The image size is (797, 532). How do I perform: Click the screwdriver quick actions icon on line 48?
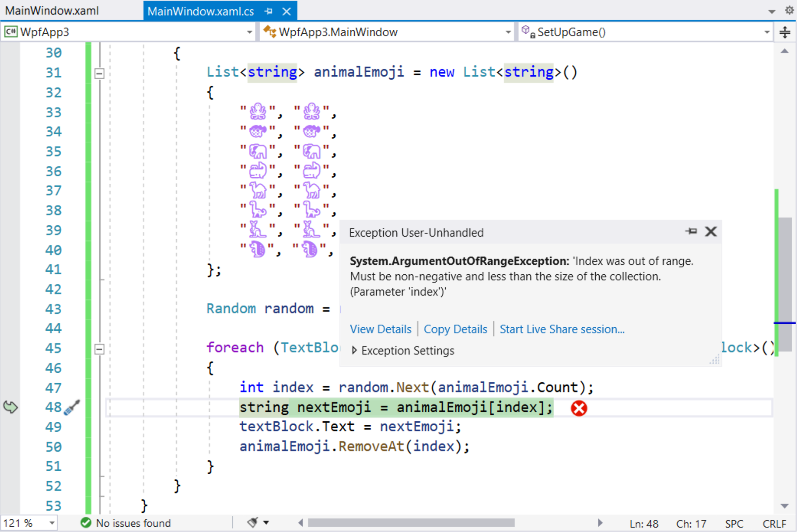72,407
